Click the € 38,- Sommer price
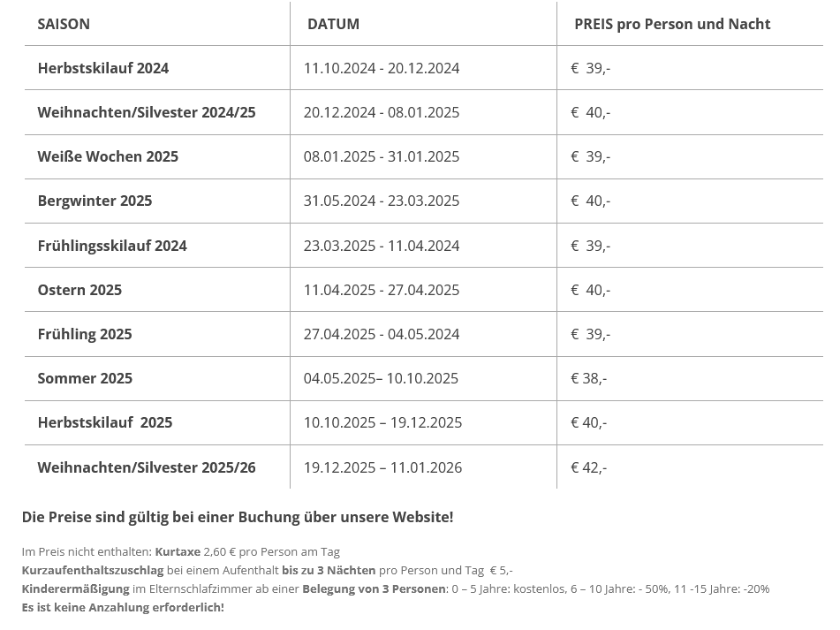Viewport: 840px width, 630px height. [588, 378]
